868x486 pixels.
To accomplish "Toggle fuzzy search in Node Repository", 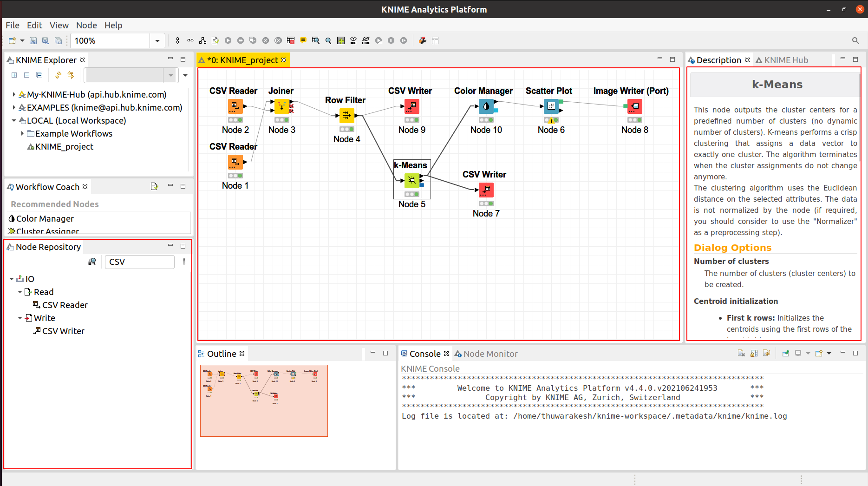I will coord(92,262).
